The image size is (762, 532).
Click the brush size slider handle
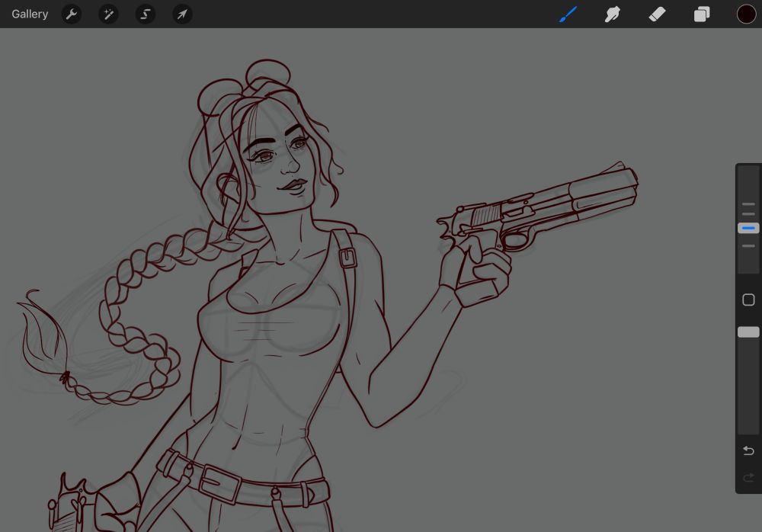pos(748,228)
